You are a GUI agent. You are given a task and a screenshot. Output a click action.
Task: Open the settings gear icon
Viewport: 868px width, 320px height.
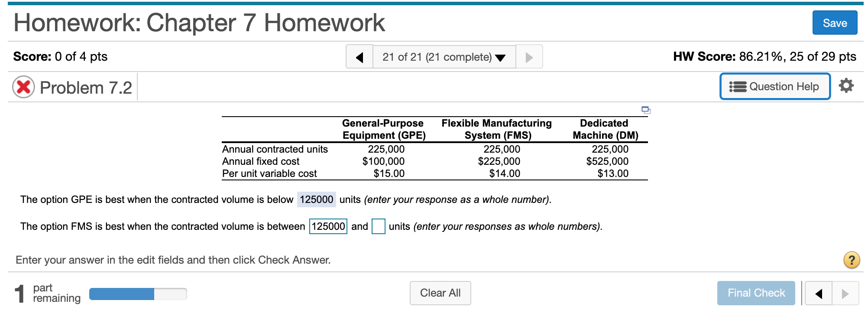coord(846,86)
